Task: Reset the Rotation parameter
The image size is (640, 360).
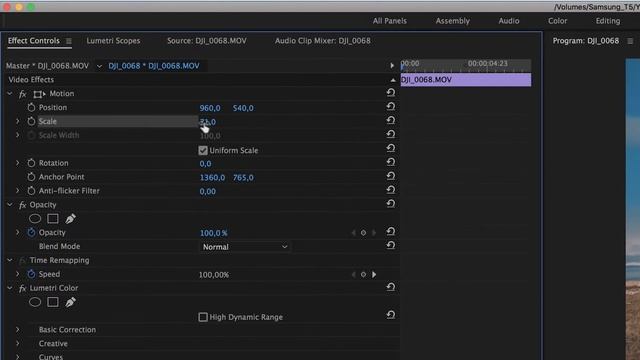Action: click(x=391, y=162)
